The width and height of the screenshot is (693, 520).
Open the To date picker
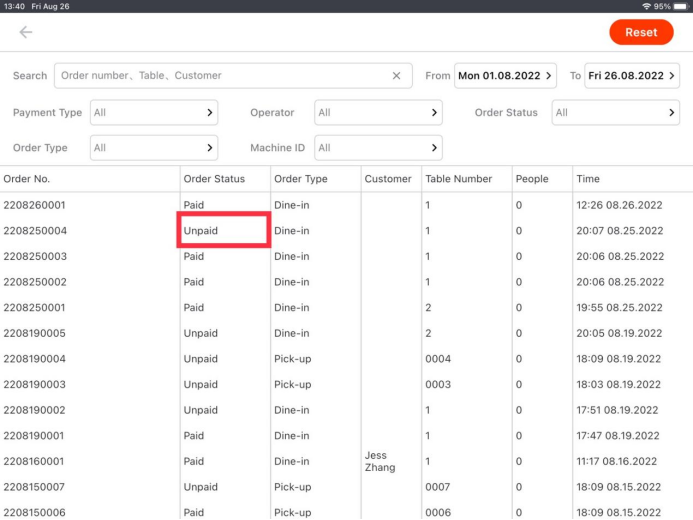pyautogui.click(x=632, y=76)
